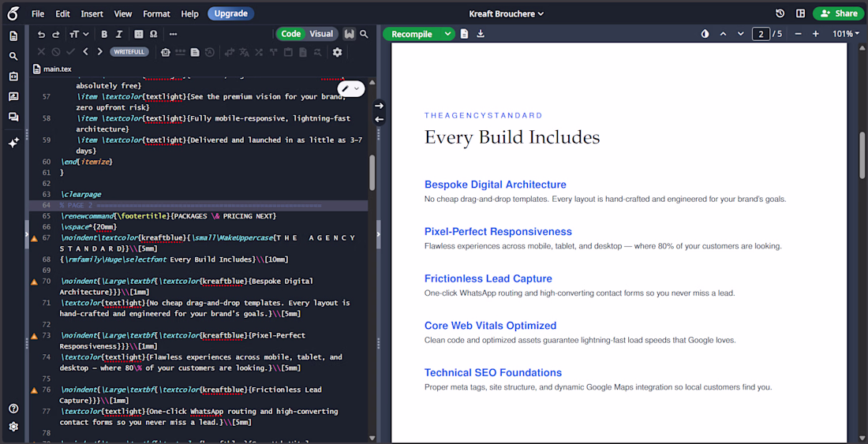
Task: Insert a symbol with Omega icon
Action: pos(153,34)
